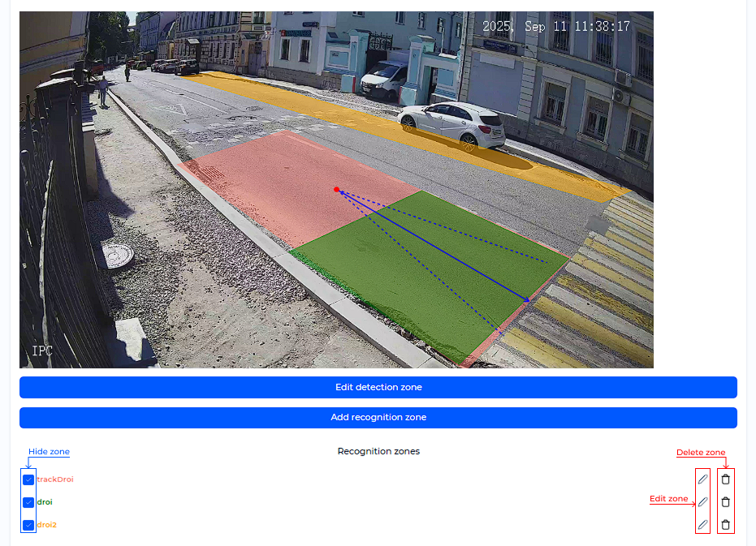Delete the trackDroi zone using trash icon
The image size is (756, 546).
click(726, 479)
